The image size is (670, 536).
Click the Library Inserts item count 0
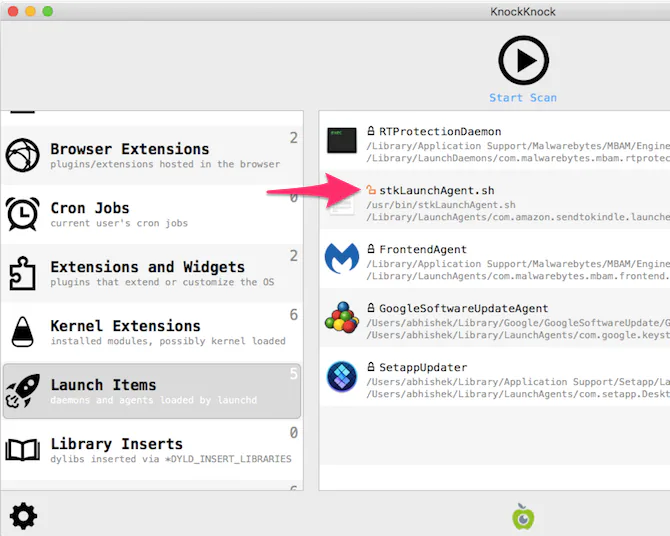pos(294,433)
